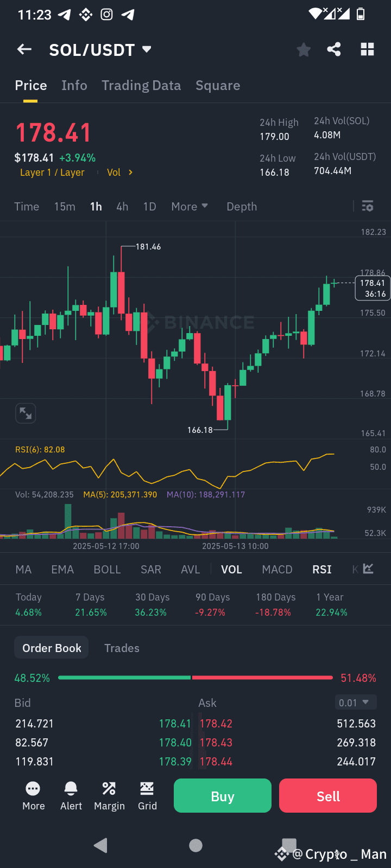
Task: Toggle the RSI indicator
Action: pyautogui.click(x=322, y=570)
